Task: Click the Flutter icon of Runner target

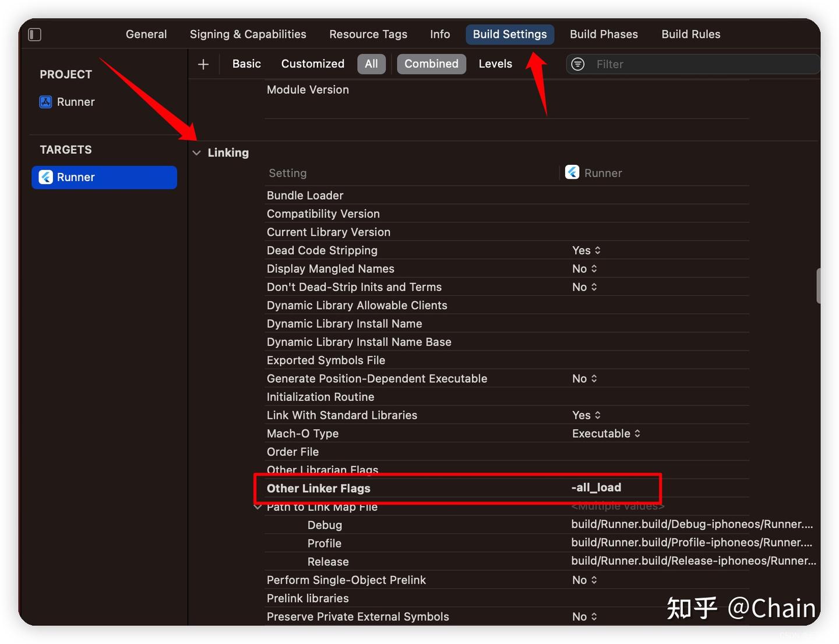Action: click(x=45, y=177)
